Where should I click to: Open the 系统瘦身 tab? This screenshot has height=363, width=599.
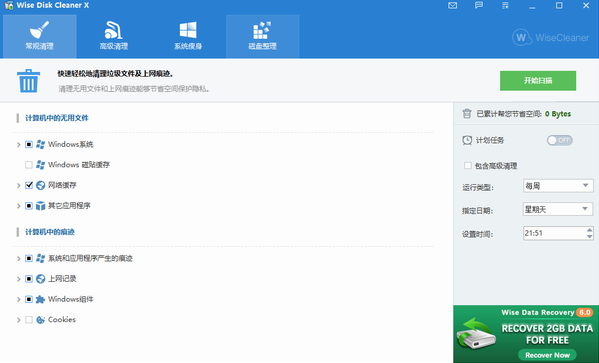(x=188, y=36)
